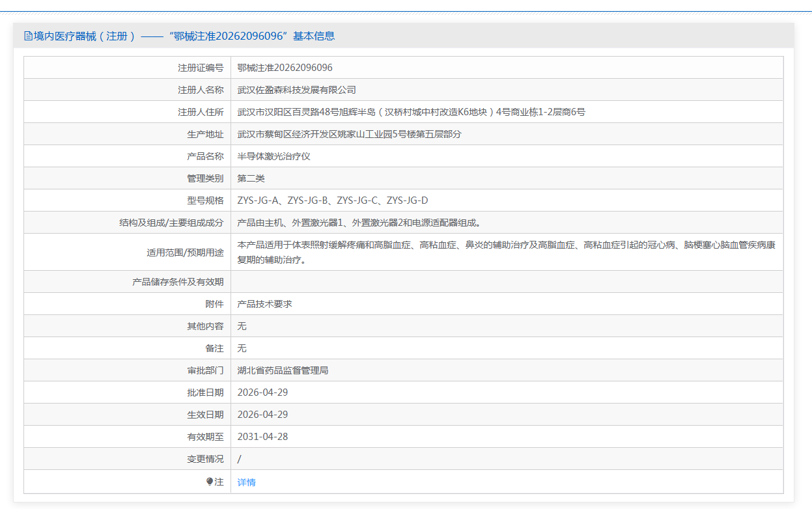The height and width of the screenshot is (509, 812).
Task: Select 2026-04-29 in the 批准日期 row
Action: (x=263, y=392)
